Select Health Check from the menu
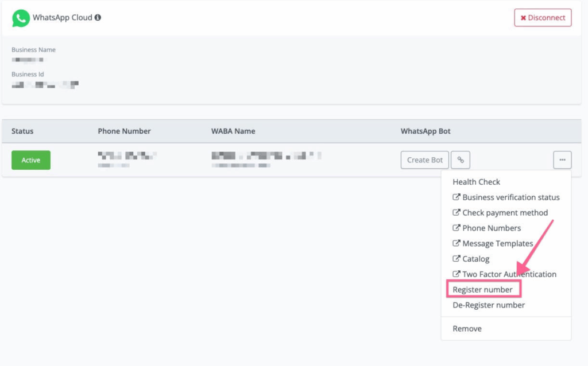 (476, 182)
